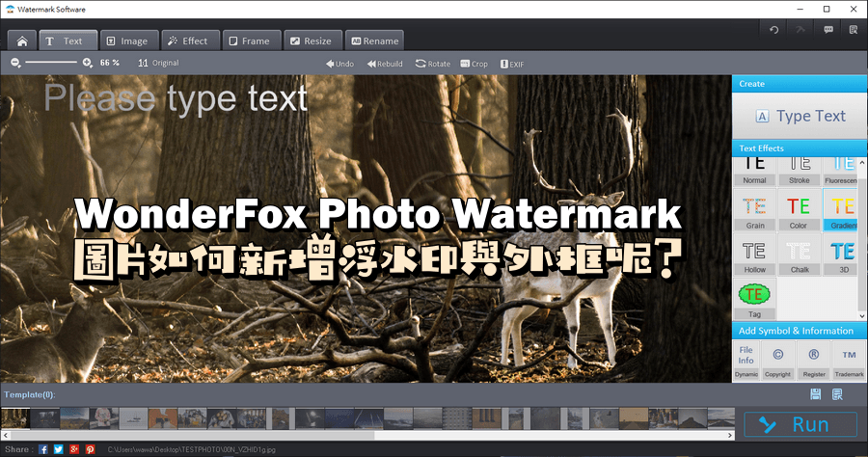This screenshot has width=868, height=457.
Task: Open the Effect tab
Action: tap(190, 40)
